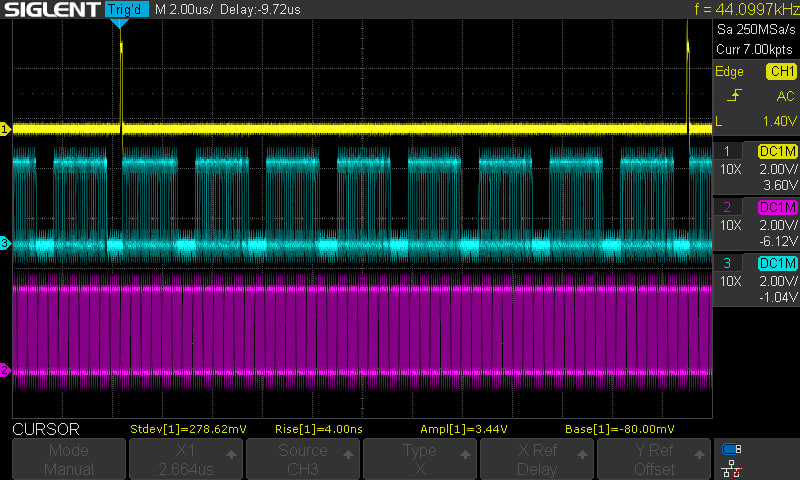Click the magenta channel 2 ground marker
800x480 pixels.
5,370
